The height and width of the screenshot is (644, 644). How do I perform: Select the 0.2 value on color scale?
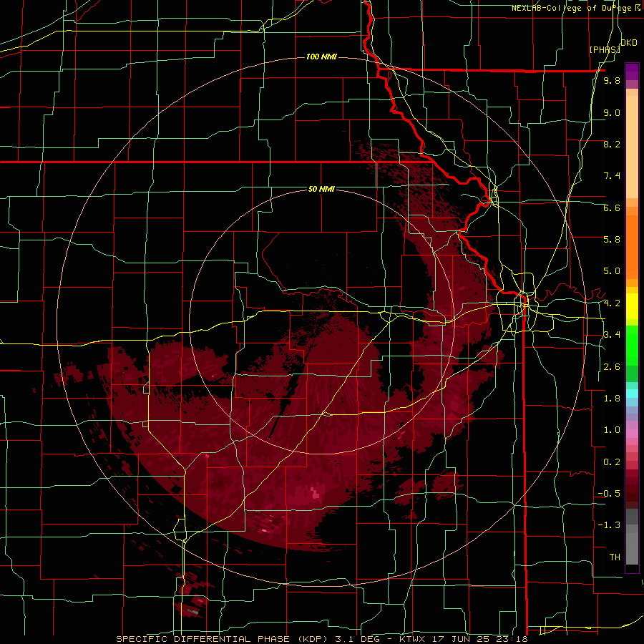click(x=612, y=462)
